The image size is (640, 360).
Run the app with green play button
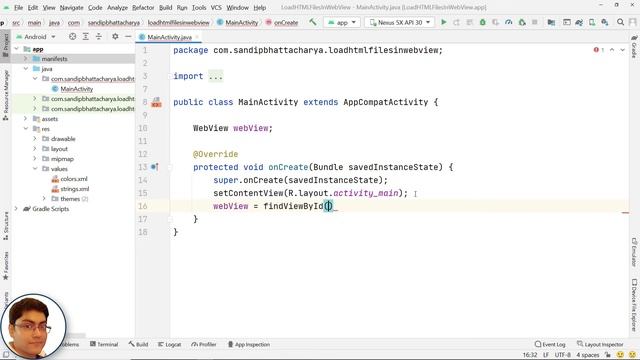(x=444, y=22)
